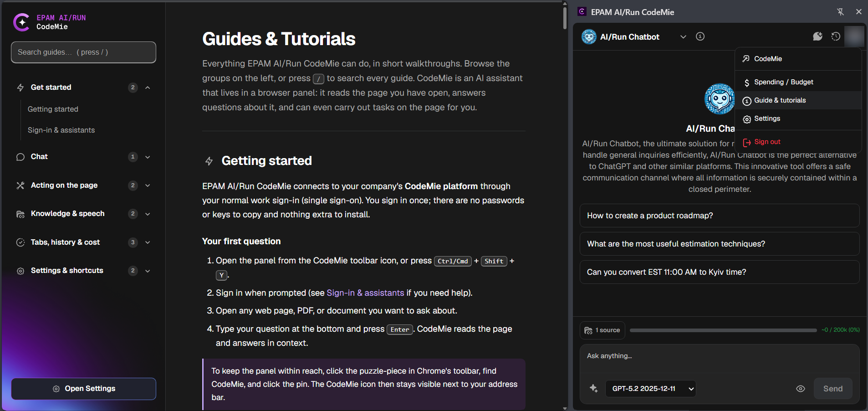Image resolution: width=868 pixels, height=411 pixels.
Task: Click the key icon in the CodeMie menu row
Action: [x=746, y=59]
